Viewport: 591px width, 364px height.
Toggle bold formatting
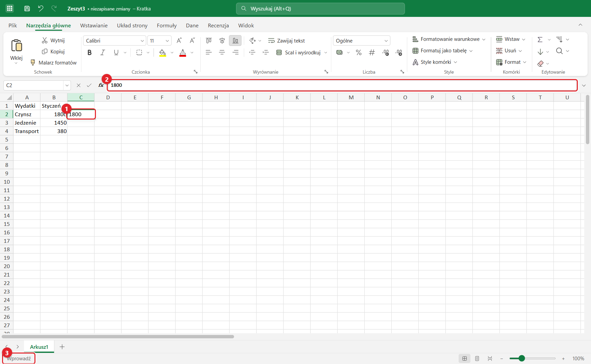click(x=89, y=53)
